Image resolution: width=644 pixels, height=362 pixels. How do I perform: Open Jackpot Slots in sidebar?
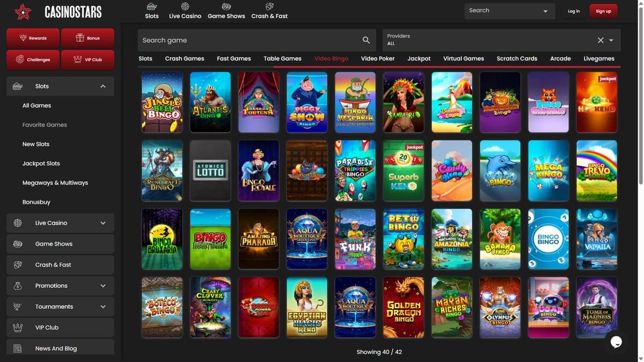(41, 164)
